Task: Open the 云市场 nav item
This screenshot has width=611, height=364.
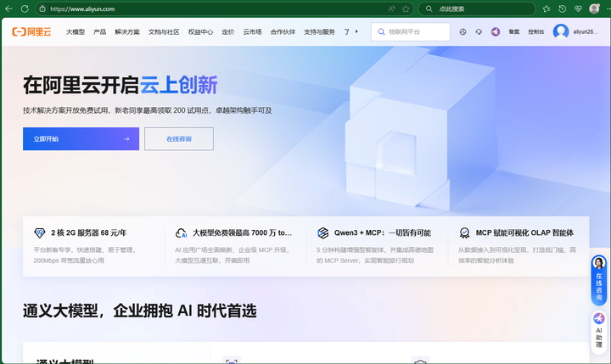Action: [252, 31]
